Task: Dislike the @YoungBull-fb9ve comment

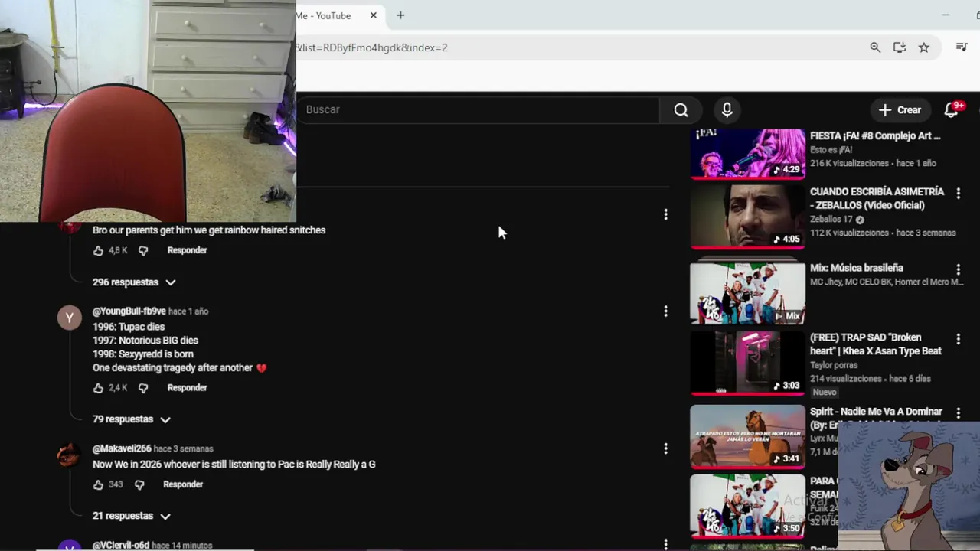Action: pos(143,388)
